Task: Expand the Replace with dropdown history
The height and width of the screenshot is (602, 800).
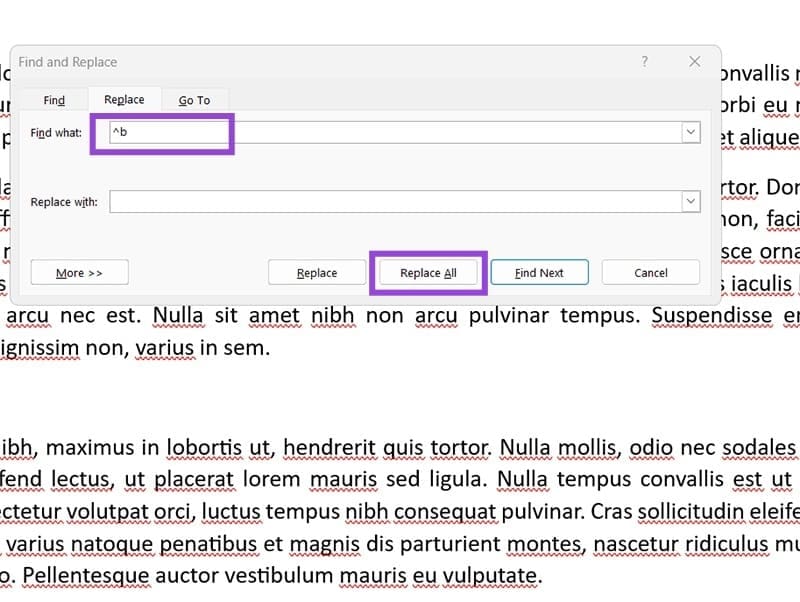Action: coord(691,202)
